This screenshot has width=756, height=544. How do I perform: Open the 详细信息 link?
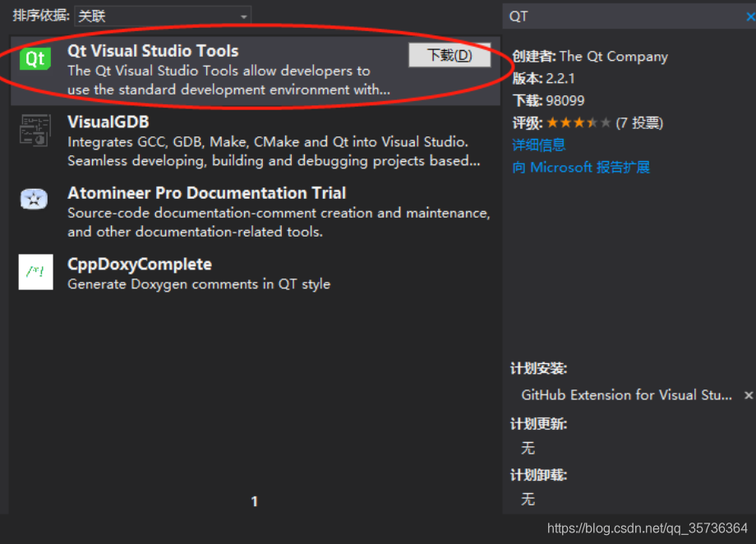pos(542,144)
